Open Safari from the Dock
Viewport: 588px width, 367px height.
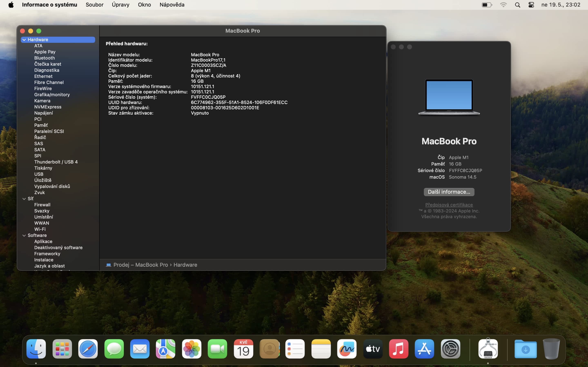(x=88, y=349)
